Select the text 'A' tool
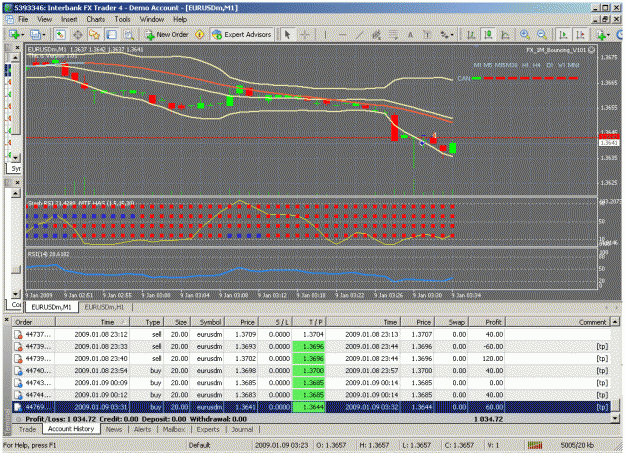The image size is (625, 453). tap(410, 35)
